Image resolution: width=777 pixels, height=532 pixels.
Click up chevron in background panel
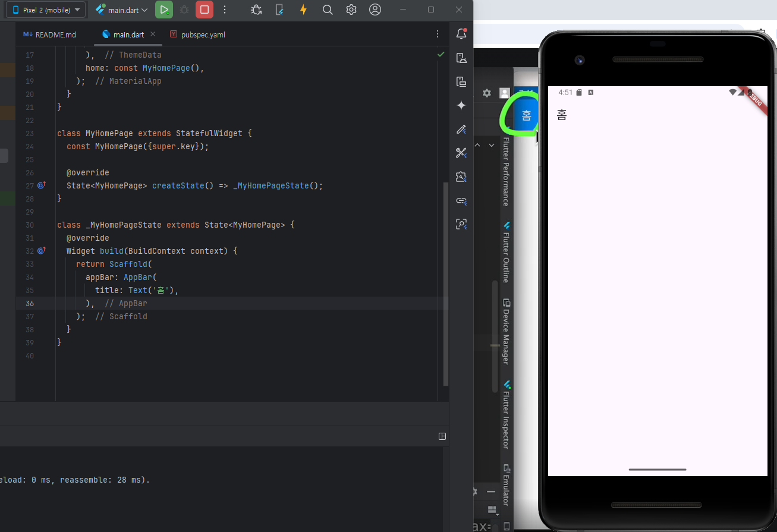[x=477, y=145]
